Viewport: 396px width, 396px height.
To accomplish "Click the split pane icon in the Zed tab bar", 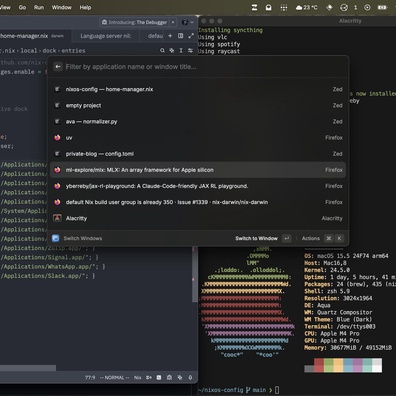I will point(180,36).
